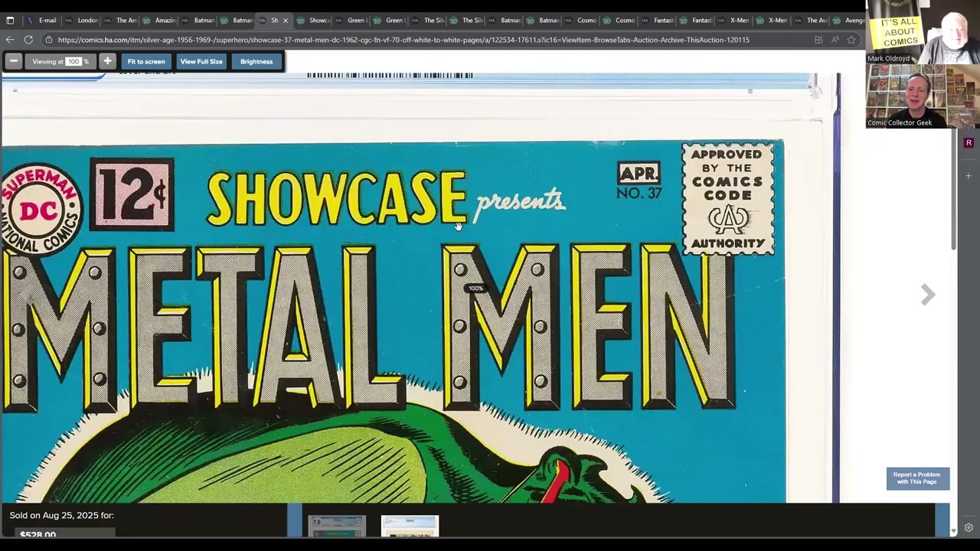Select the first slab thumbnail at bottom
This screenshot has width=980, height=551.
point(337,526)
